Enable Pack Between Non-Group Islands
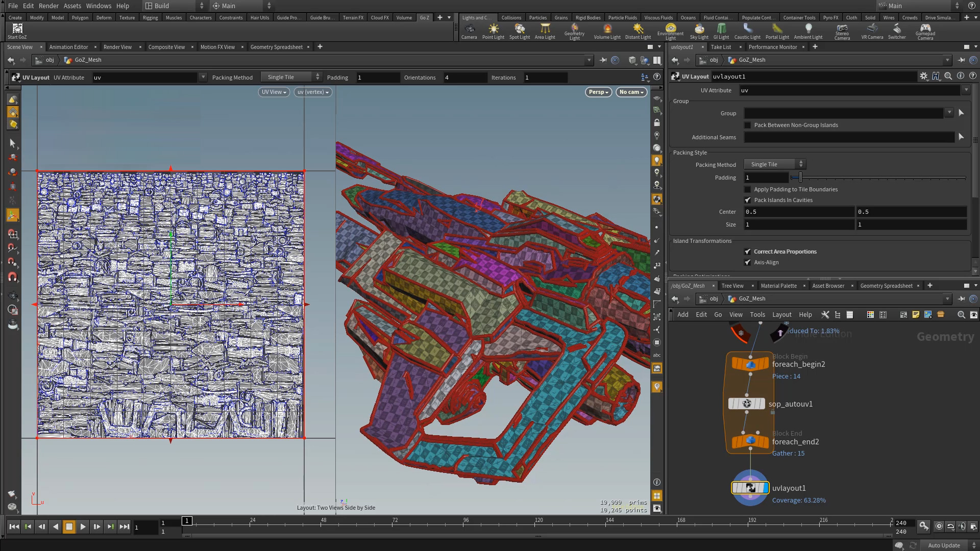Screen dimensions: 980x551 [x=748, y=125]
